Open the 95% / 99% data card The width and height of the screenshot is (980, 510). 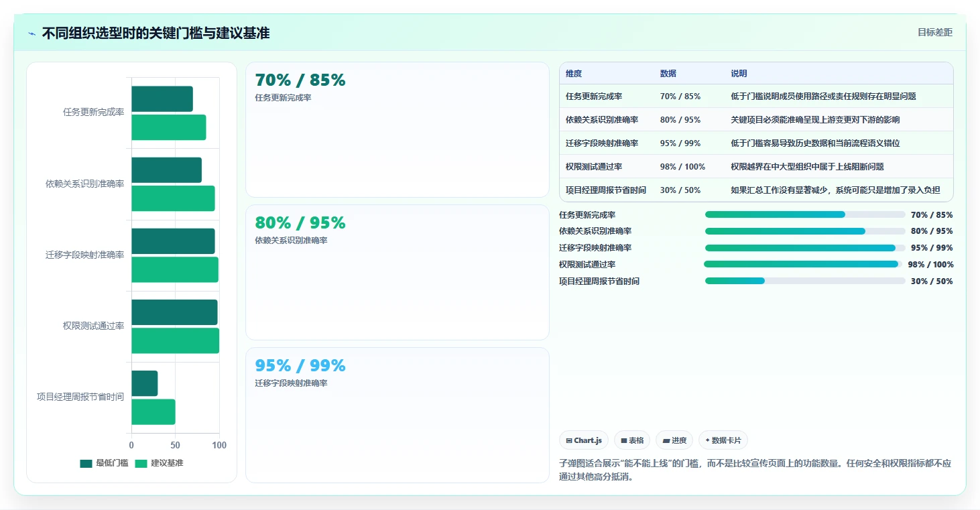tap(397, 415)
